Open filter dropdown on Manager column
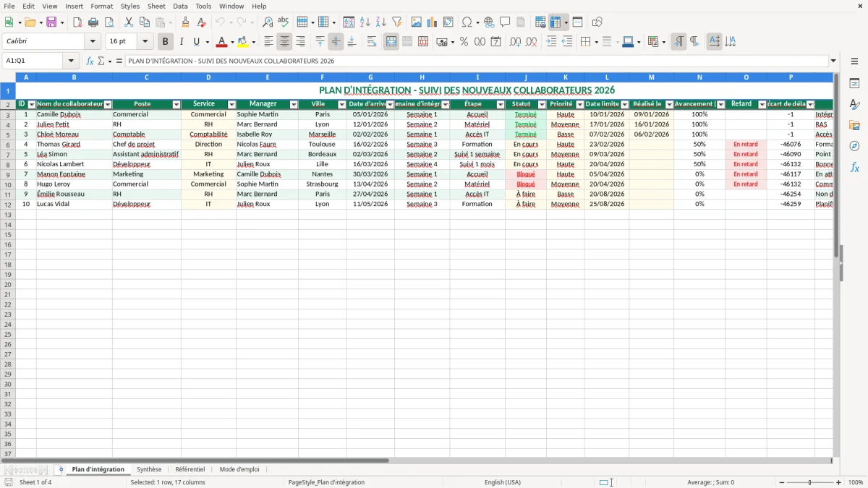This screenshot has width=868, height=488. (294, 105)
